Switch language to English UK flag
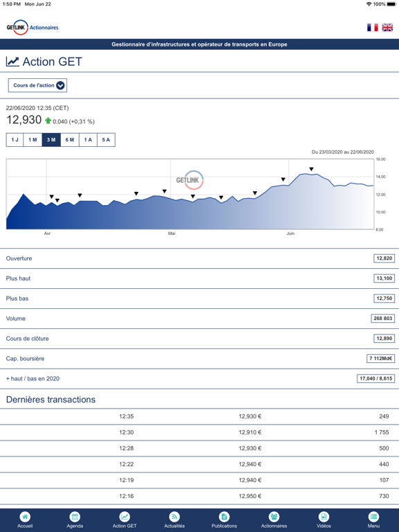The image size is (399, 532). point(387,28)
